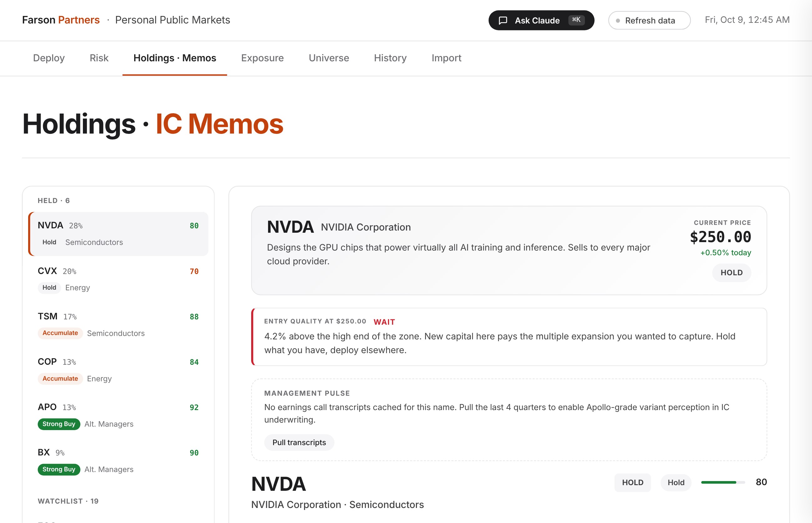This screenshot has height=523, width=812.
Task: Click the score 80 next to the progress bar
Action: pyautogui.click(x=761, y=482)
